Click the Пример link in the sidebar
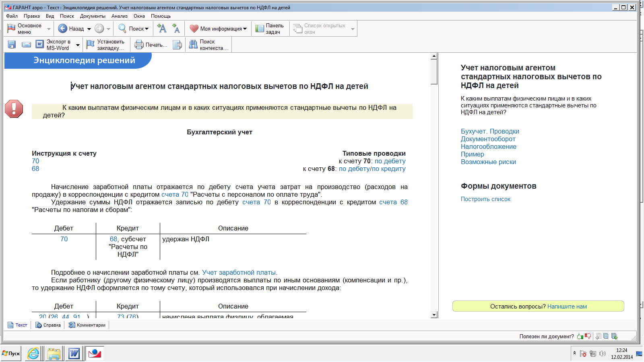The width and height of the screenshot is (644, 362). [x=473, y=154]
